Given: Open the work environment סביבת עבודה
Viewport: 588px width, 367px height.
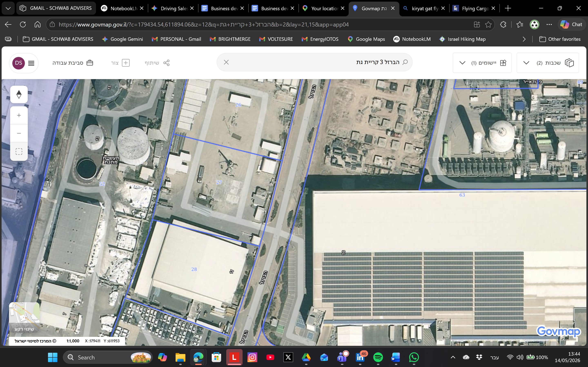Looking at the screenshot, I should click(x=73, y=63).
